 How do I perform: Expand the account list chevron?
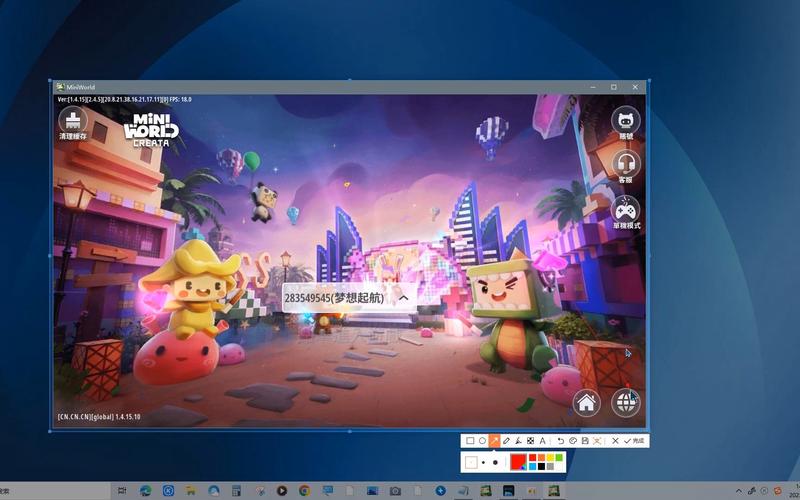tap(404, 297)
